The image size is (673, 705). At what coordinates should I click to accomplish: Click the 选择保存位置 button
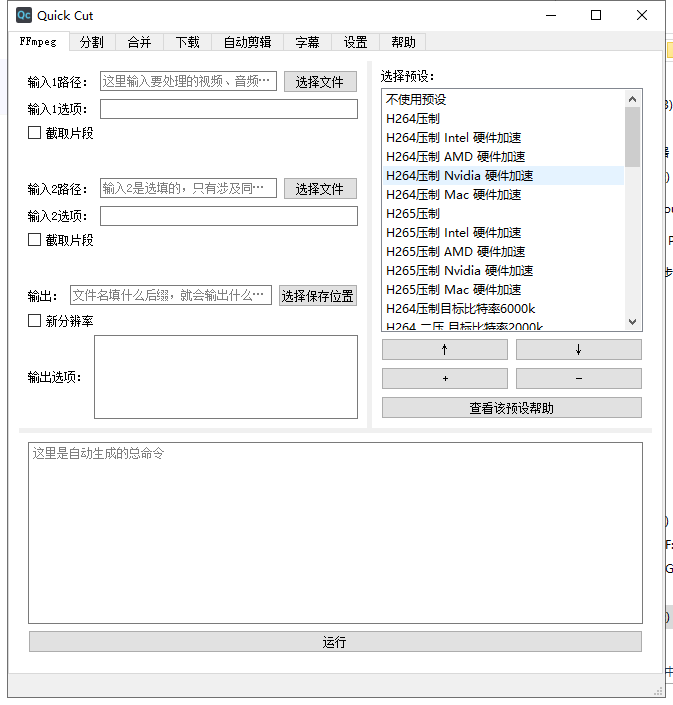pos(318,296)
